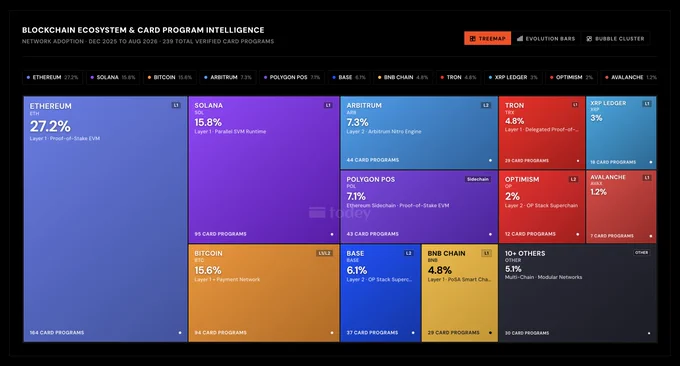
Task: Click the L1 badge on Tron tile
Action: 575,105
